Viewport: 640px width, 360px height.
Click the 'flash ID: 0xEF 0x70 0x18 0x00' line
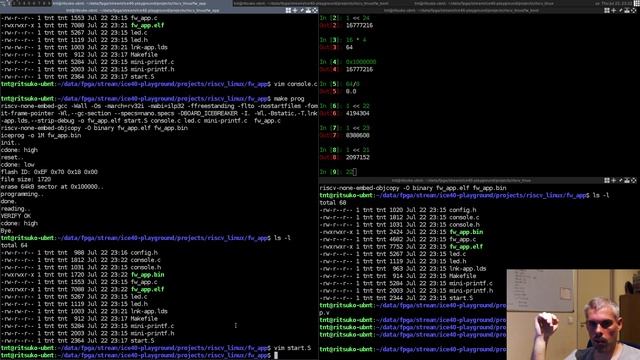coord(49,172)
